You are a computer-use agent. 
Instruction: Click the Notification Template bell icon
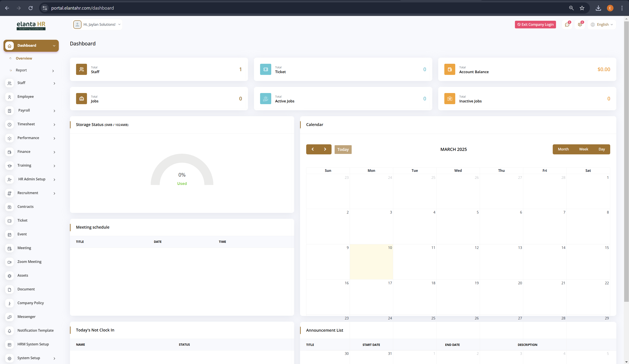(9, 331)
